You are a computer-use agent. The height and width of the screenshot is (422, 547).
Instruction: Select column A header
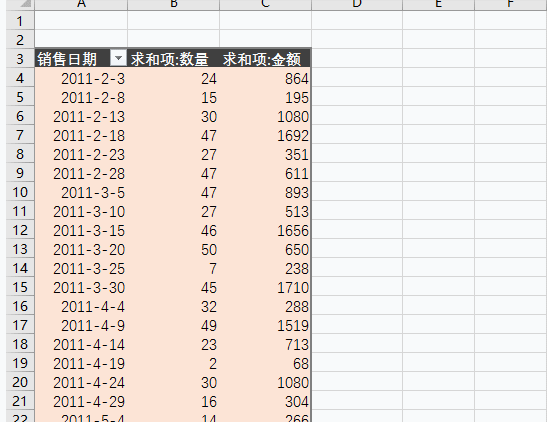(x=81, y=4)
